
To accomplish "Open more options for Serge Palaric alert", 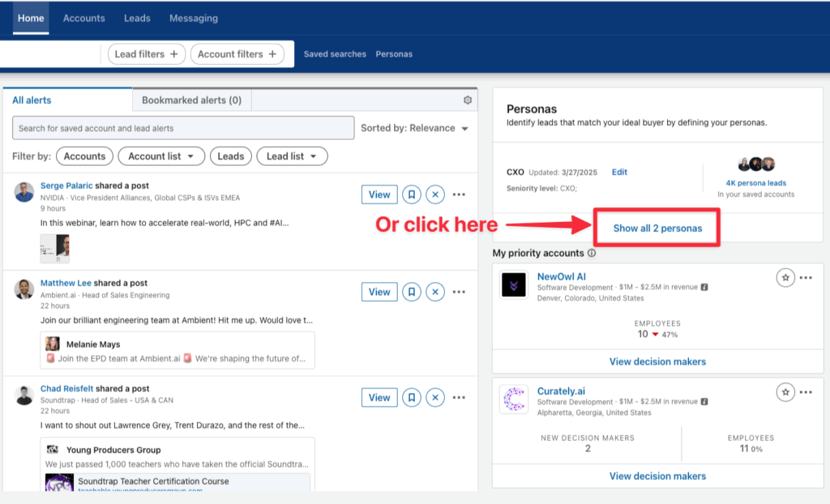I will (459, 194).
